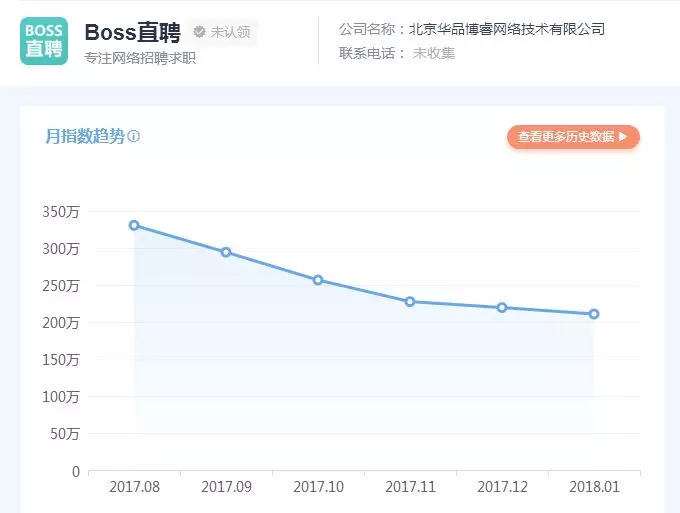This screenshot has width=680, height=513.
Task: Select the 2017.10 data point on chart
Action: pos(318,280)
